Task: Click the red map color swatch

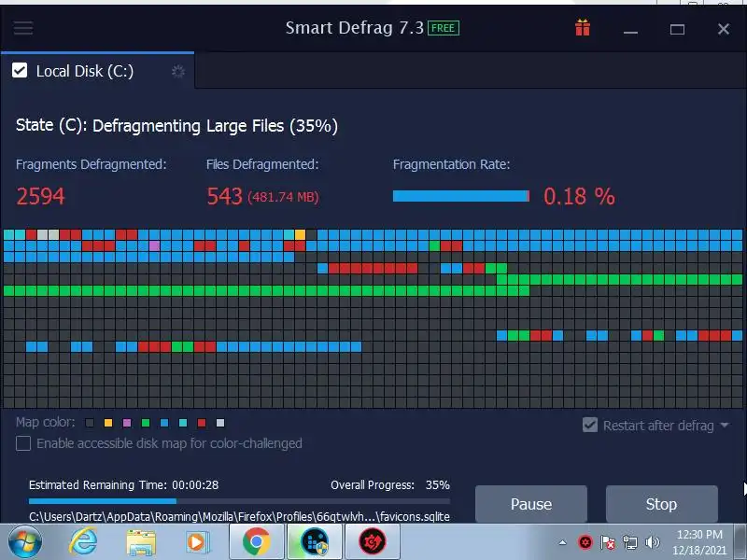Action: [x=202, y=423]
